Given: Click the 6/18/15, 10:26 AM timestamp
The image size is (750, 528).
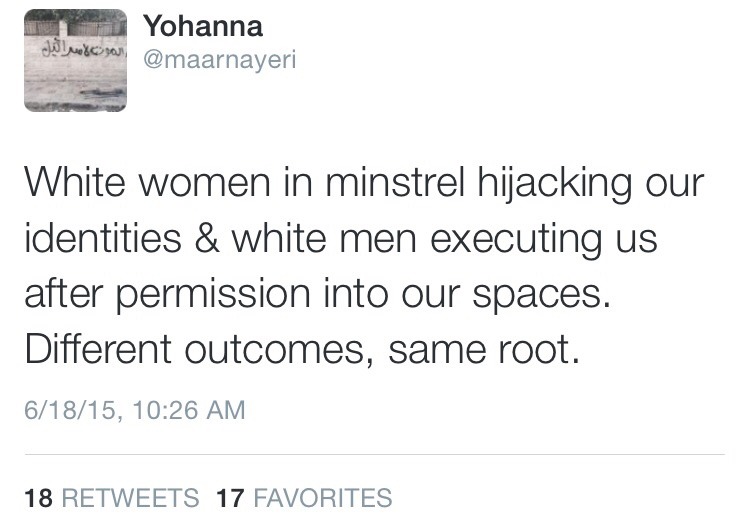Looking at the screenshot, I should point(135,410).
